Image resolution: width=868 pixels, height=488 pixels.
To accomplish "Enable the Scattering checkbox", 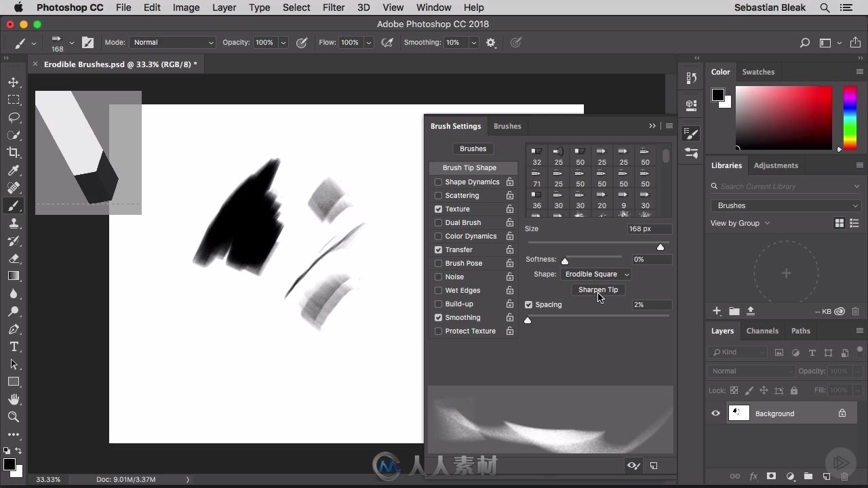I will tap(438, 195).
